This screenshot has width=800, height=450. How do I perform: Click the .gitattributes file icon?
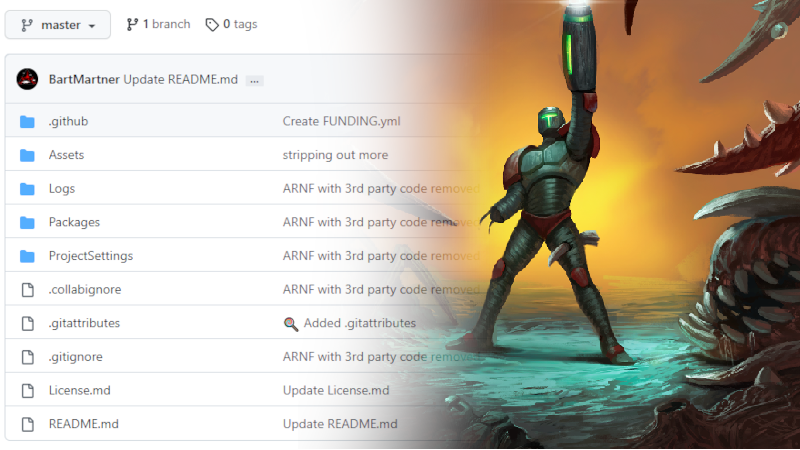(28, 323)
